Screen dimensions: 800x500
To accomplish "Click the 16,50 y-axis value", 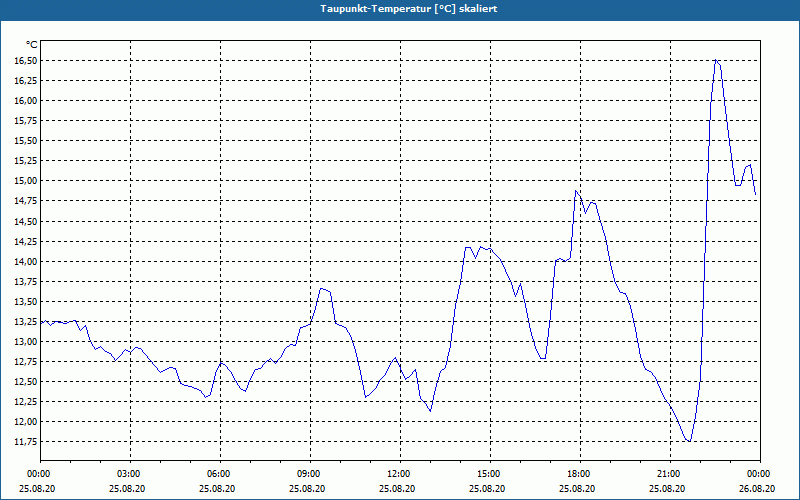I will click(25, 61).
